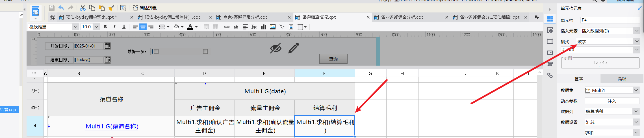644x138 pixels.
Task: Toggle bold formatting
Action: click(105, 27)
